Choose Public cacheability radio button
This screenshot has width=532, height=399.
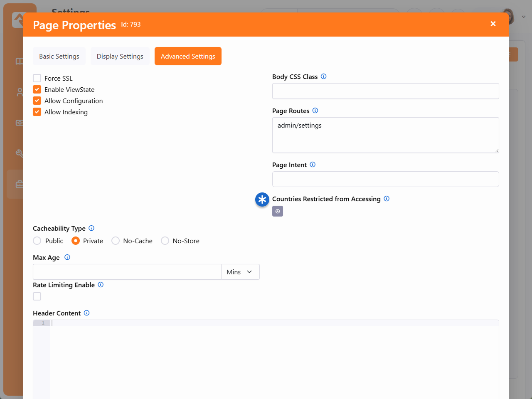click(37, 241)
